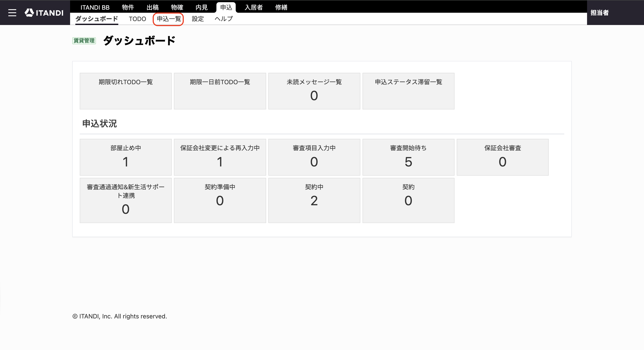This screenshot has width=644, height=350.
Task: Open the 契約準備中 status card
Action: coord(220,200)
